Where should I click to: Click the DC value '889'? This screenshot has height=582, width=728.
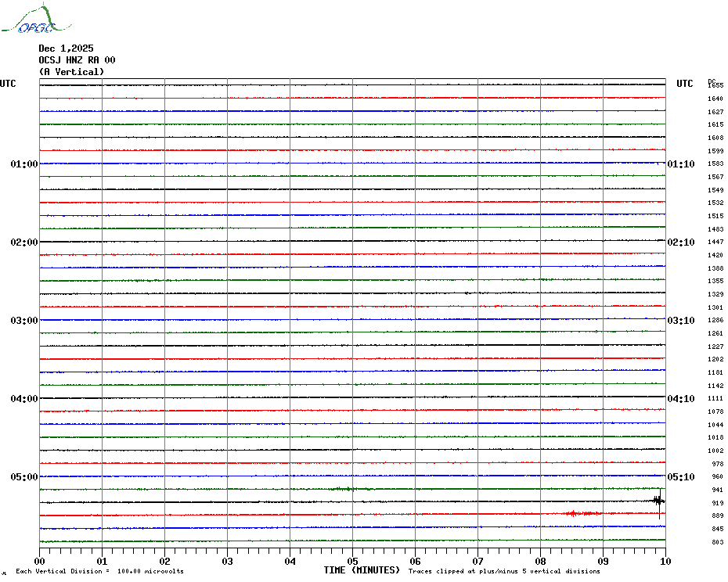pos(717,516)
